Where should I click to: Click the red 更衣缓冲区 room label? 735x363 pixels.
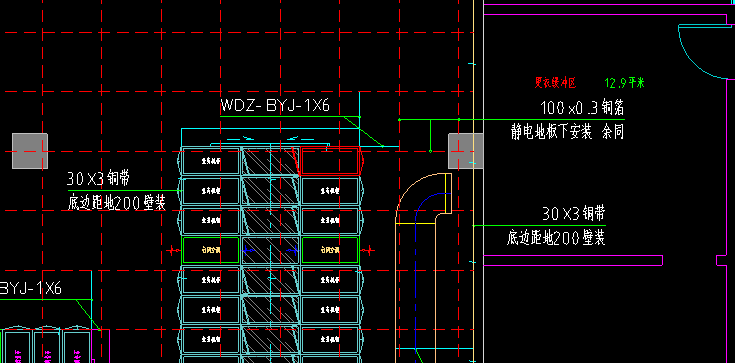click(555, 83)
